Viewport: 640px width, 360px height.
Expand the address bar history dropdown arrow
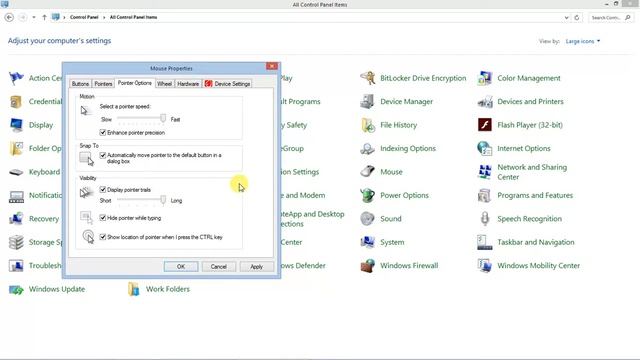pos(567,18)
